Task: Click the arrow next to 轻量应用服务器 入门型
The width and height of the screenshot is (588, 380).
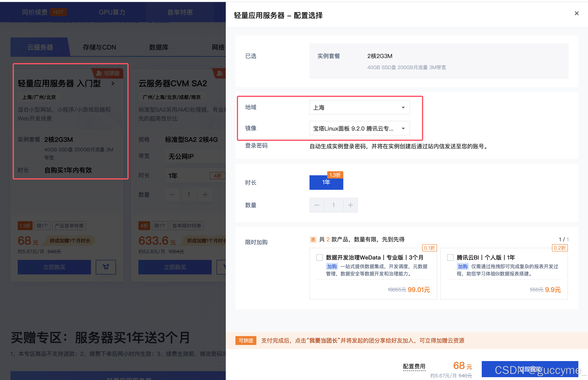Action: (113, 84)
